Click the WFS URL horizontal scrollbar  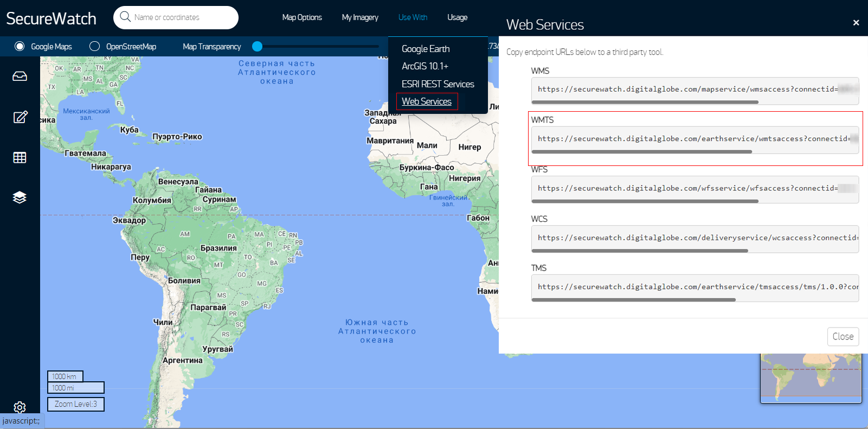(x=645, y=201)
